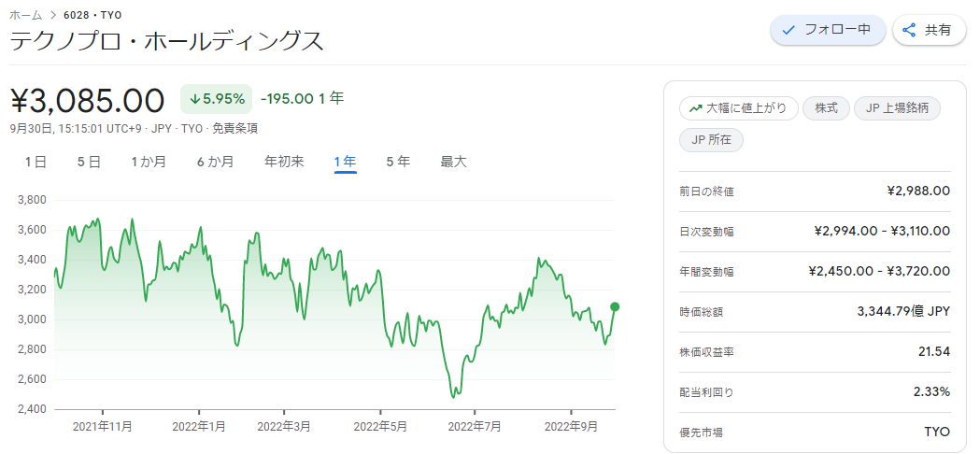980x454 pixels.
Task: Select the 1日 range tab
Action: pos(36,162)
